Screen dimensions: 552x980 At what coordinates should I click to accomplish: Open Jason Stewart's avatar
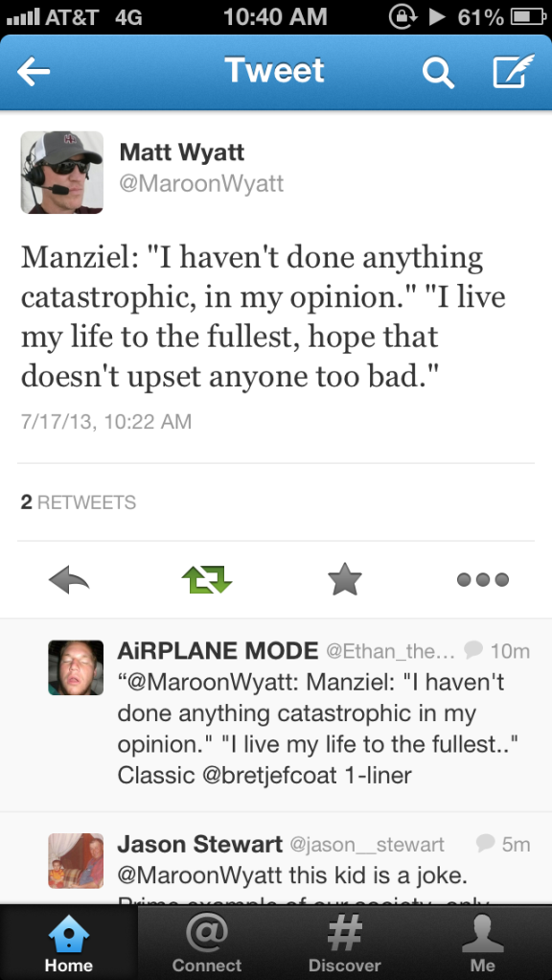(76, 861)
